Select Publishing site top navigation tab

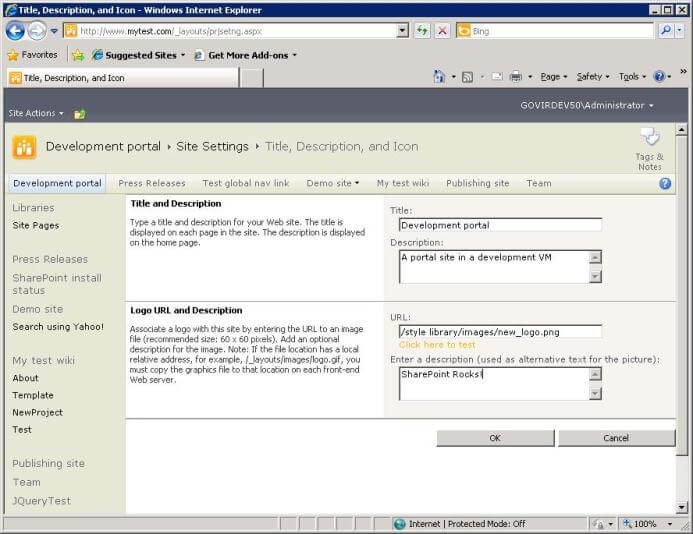pos(477,183)
